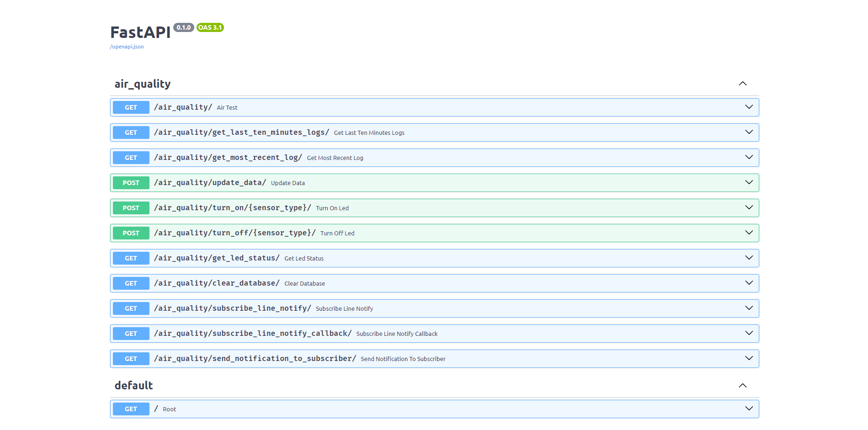Expand the /air_quality/ Air Test chevron

point(749,107)
